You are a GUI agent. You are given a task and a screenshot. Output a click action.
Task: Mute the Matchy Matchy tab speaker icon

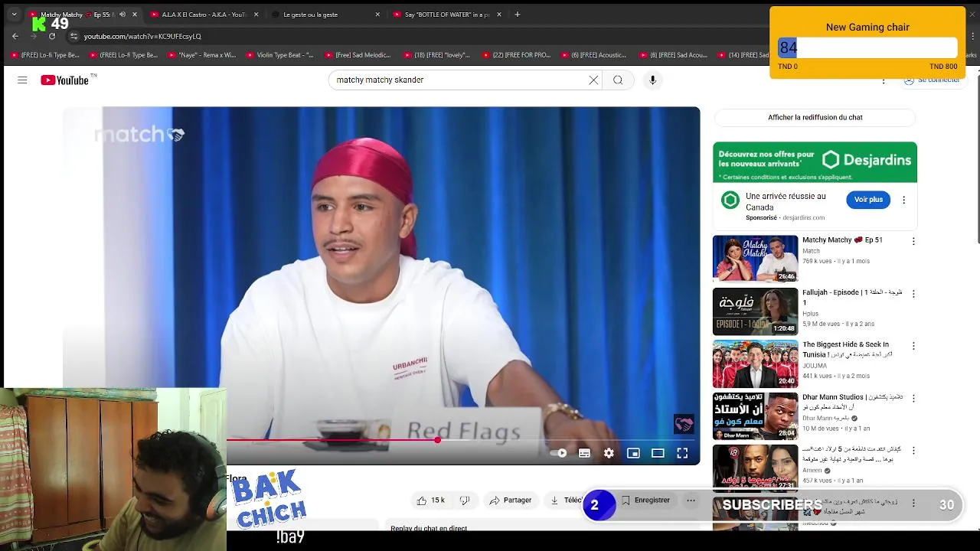click(x=122, y=15)
